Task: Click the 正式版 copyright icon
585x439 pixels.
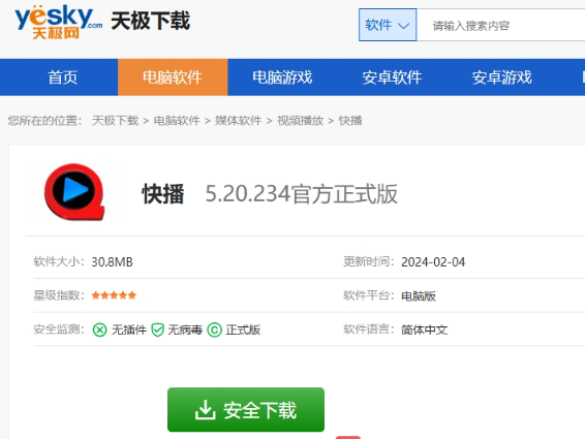Action: tap(215, 330)
